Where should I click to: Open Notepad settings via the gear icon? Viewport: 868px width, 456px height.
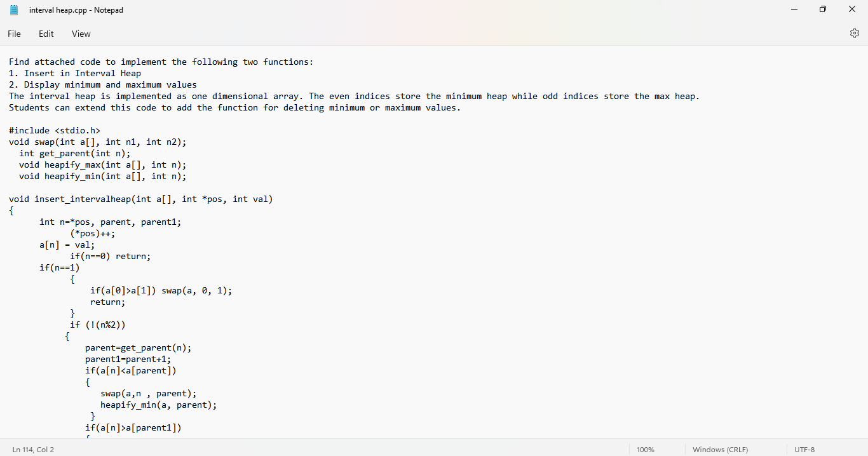(855, 33)
